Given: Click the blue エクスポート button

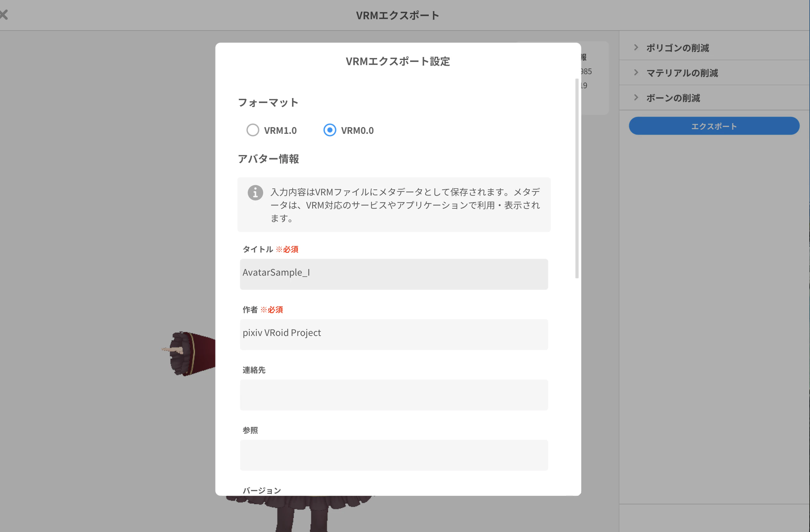Looking at the screenshot, I should [x=714, y=126].
